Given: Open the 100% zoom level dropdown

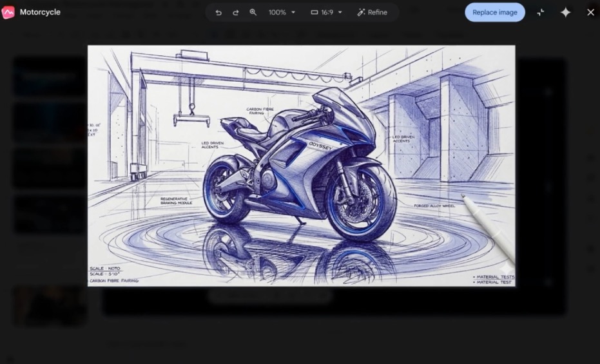Looking at the screenshot, I should [x=282, y=12].
